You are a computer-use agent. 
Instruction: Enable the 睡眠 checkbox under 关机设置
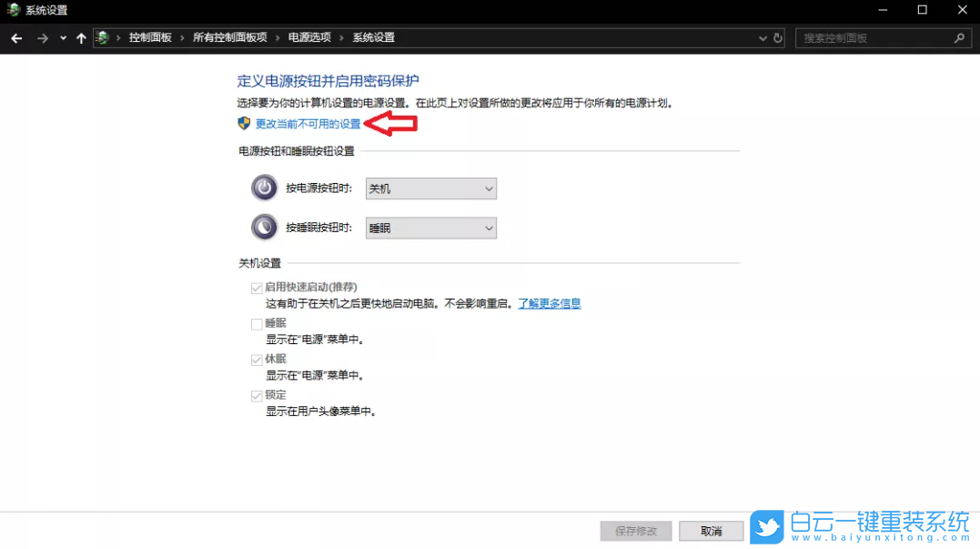[x=257, y=322]
